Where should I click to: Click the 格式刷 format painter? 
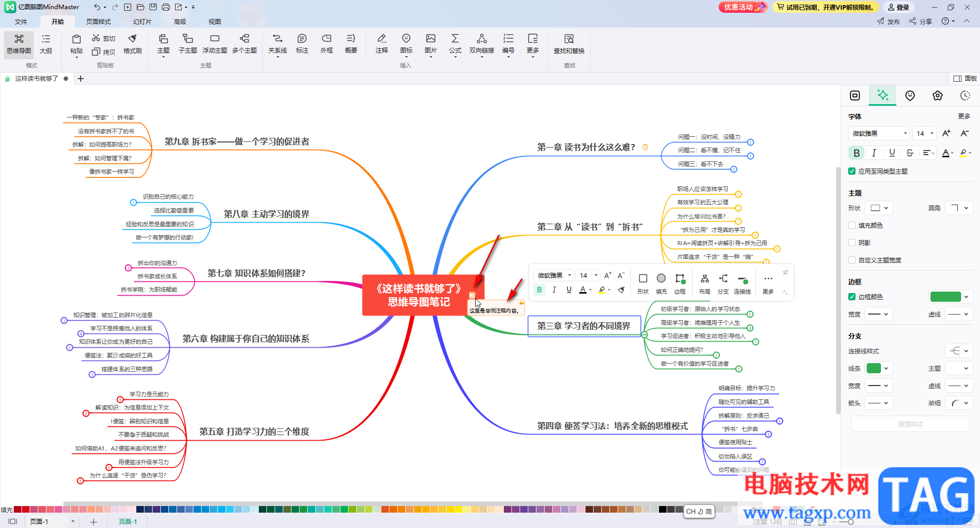click(x=133, y=43)
